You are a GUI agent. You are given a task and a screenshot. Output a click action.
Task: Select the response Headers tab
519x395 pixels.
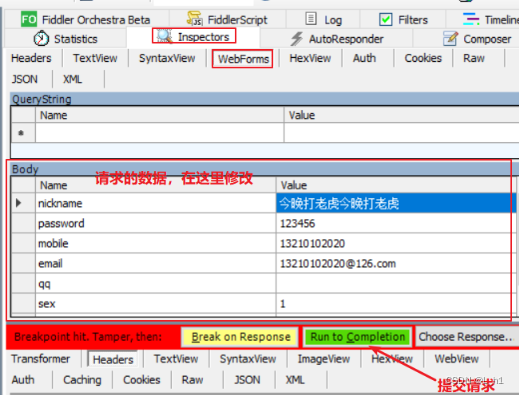point(113,359)
